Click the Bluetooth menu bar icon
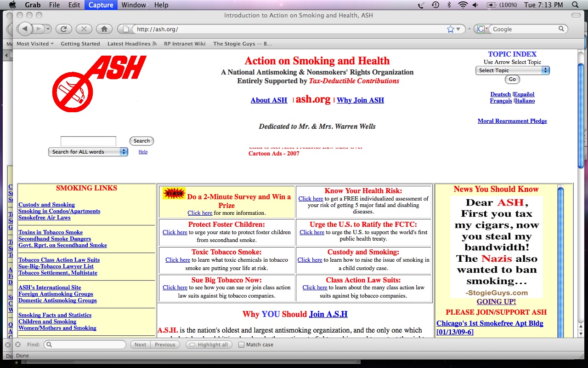The image size is (588, 368). (x=449, y=5)
